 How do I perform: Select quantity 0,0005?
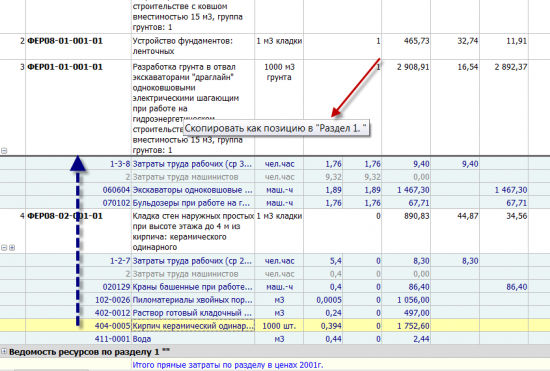tap(329, 300)
